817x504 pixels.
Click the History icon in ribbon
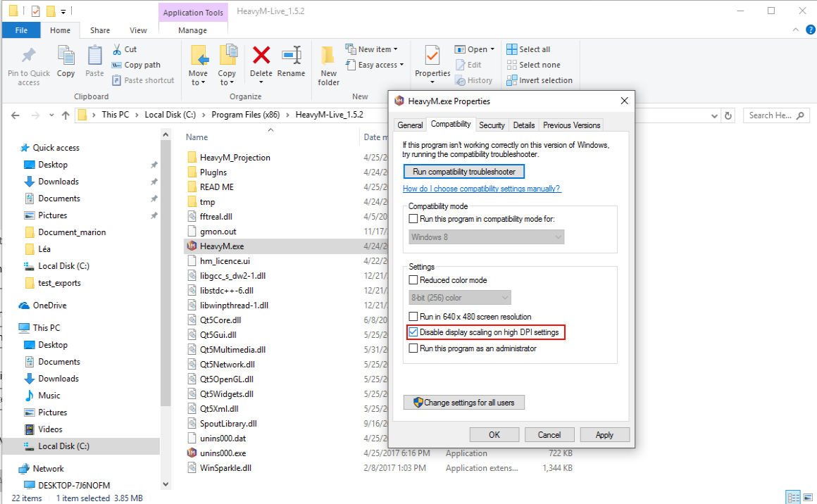(460, 80)
